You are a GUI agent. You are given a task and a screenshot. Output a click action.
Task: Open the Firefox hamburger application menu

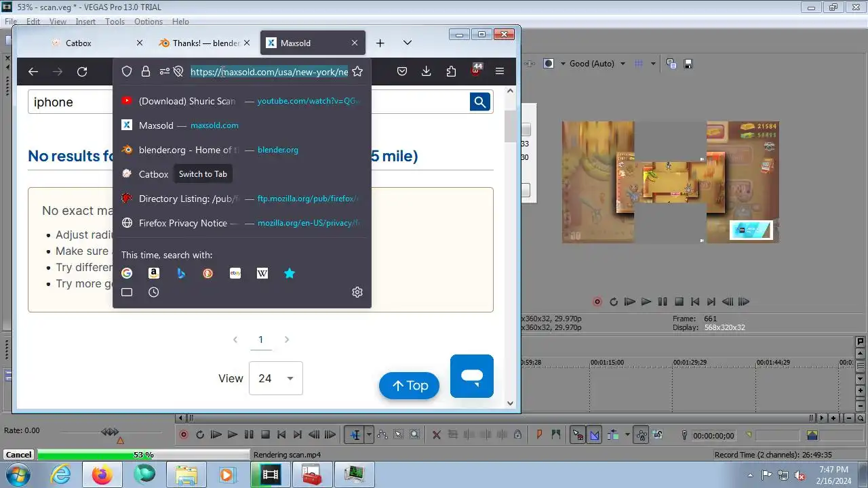tap(500, 71)
